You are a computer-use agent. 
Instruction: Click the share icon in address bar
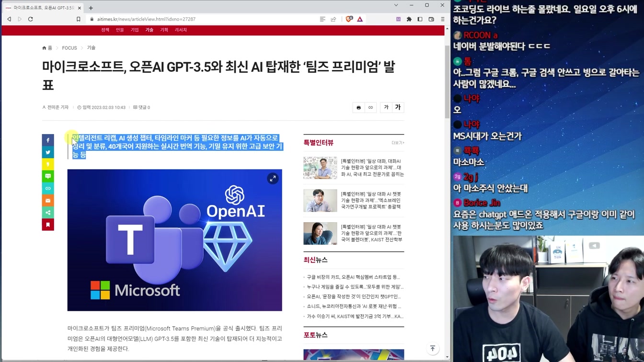tap(333, 19)
